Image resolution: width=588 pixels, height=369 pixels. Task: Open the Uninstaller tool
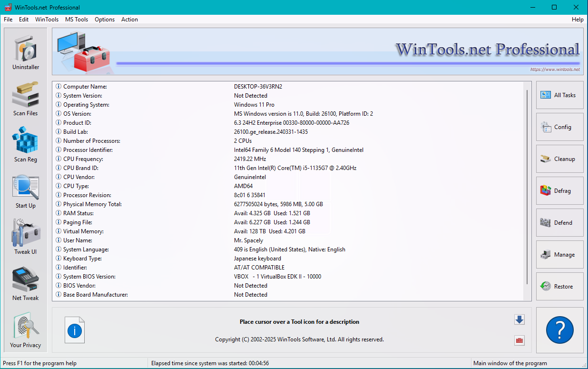[26, 52]
